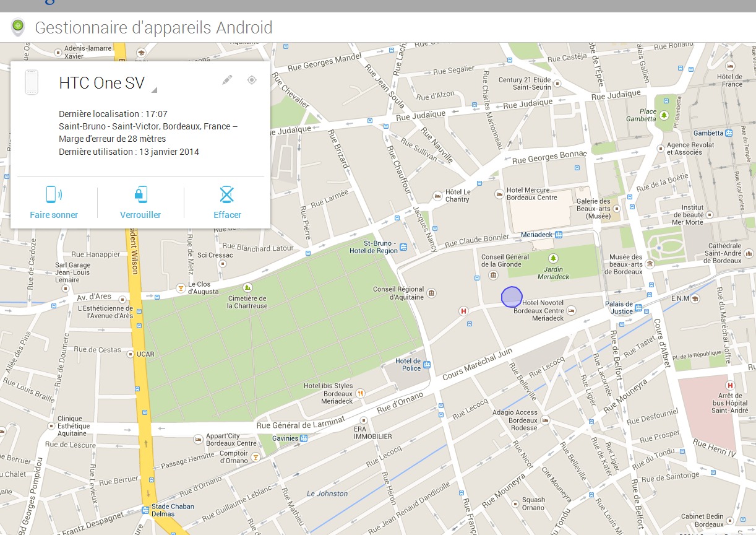756x535 pixels.
Task: Click the Place Gambetta park icon
Action: 664,115
